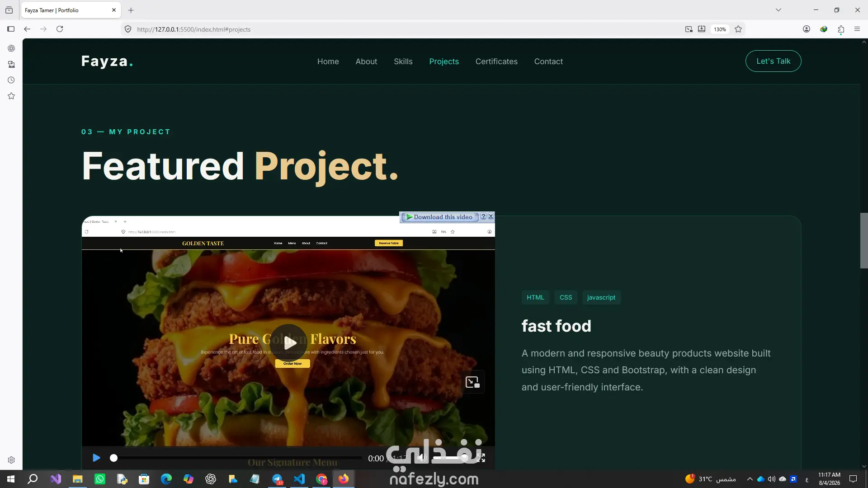Mute the video audio
This screenshot has width=868, height=488.
click(x=422, y=458)
